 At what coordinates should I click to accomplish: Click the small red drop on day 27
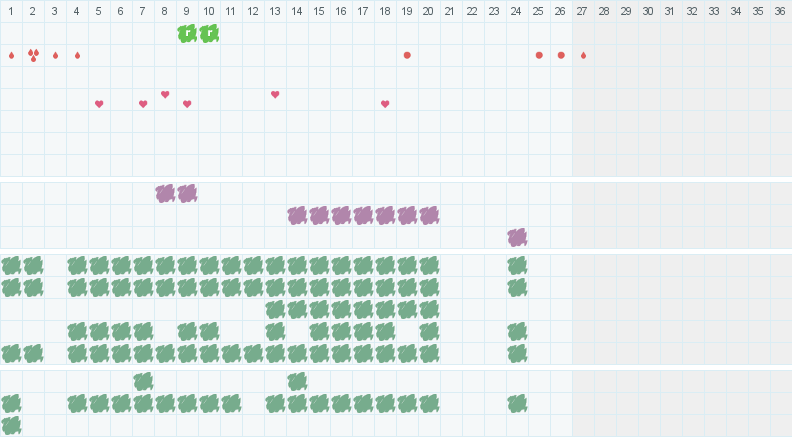583,55
